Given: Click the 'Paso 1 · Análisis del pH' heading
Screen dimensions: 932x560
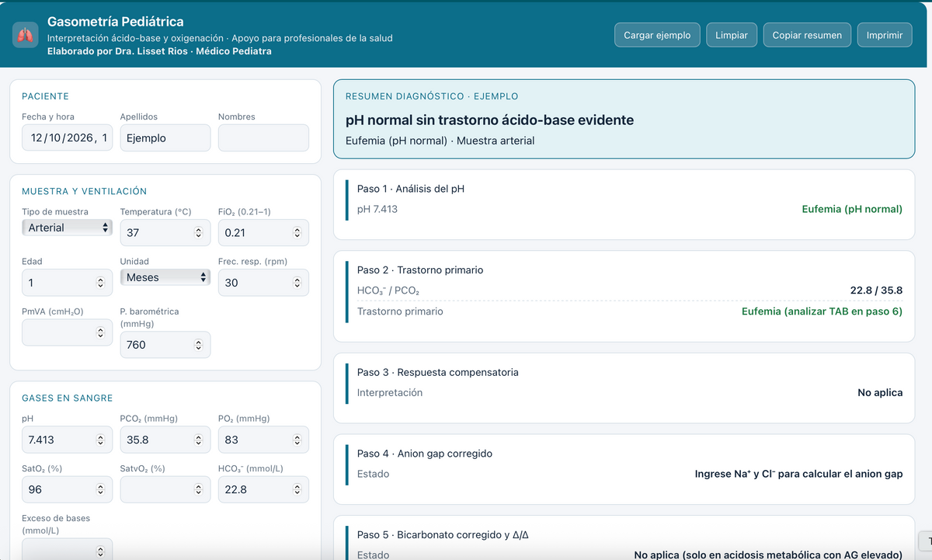Looking at the screenshot, I should click(x=411, y=189).
